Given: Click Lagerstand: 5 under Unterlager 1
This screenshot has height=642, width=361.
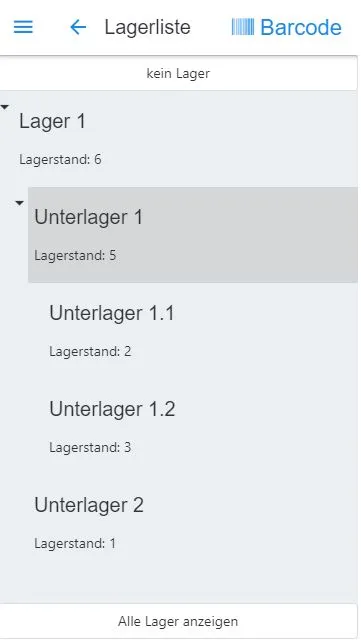Looking at the screenshot, I should [75, 255].
